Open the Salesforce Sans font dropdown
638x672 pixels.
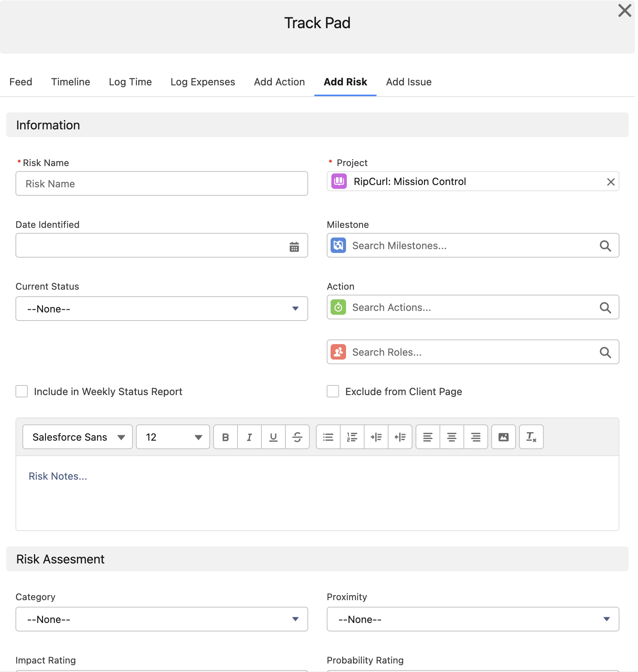click(78, 437)
